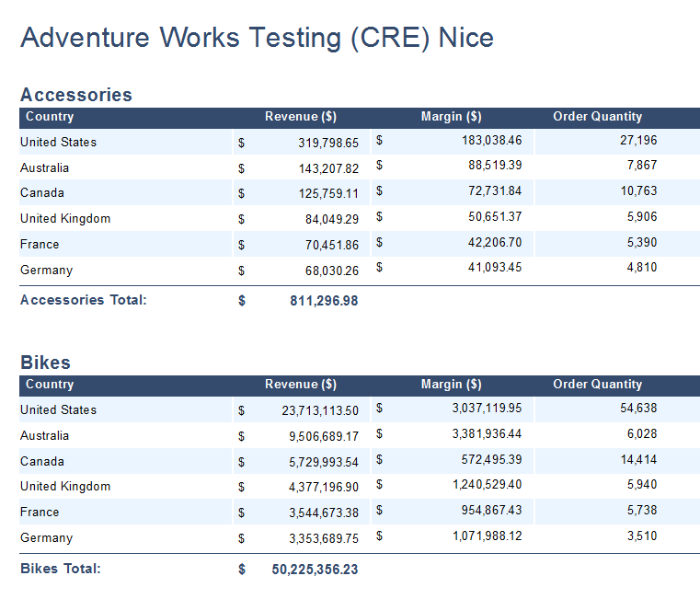The width and height of the screenshot is (700, 599).
Task: Click the Bikes Total amount 50,225,356.23
Action: point(315,570)
